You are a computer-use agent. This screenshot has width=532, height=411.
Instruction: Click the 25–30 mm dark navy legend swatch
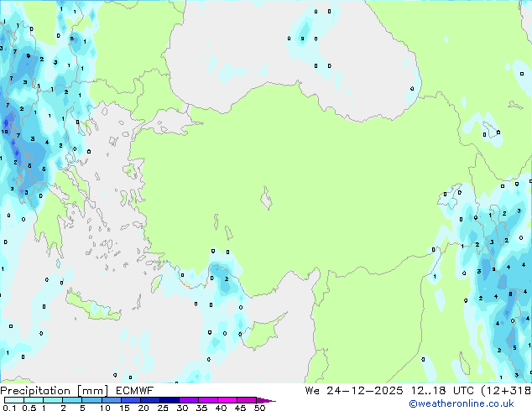tap(169, 400)
